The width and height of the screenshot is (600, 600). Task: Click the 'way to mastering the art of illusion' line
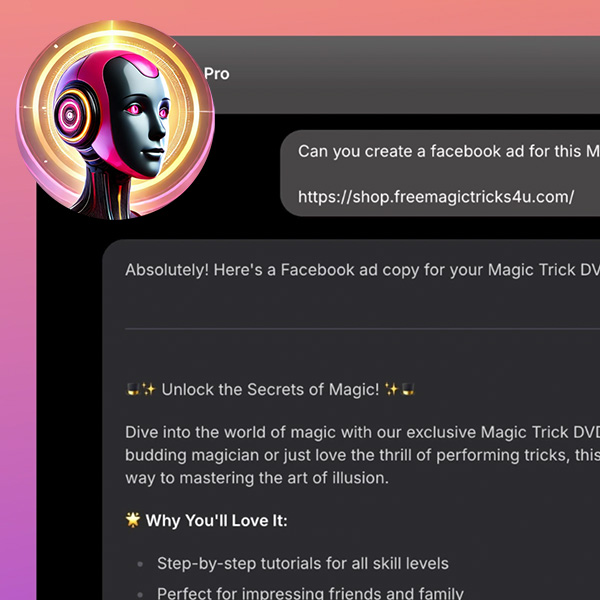[257, 478]
